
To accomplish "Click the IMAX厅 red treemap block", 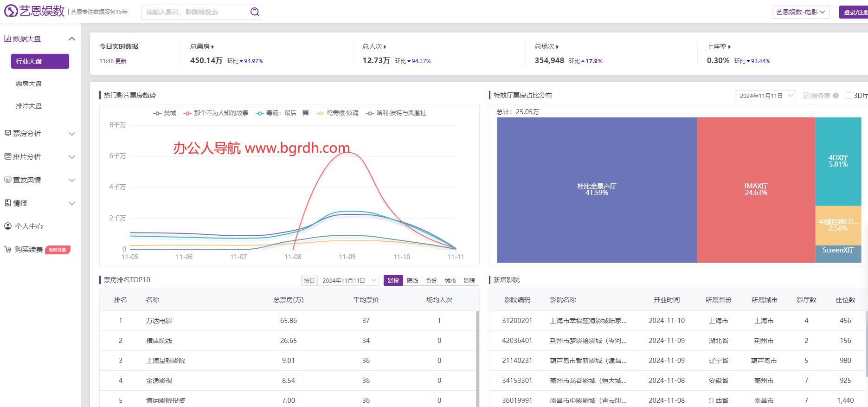I will [x=756, y=189].
